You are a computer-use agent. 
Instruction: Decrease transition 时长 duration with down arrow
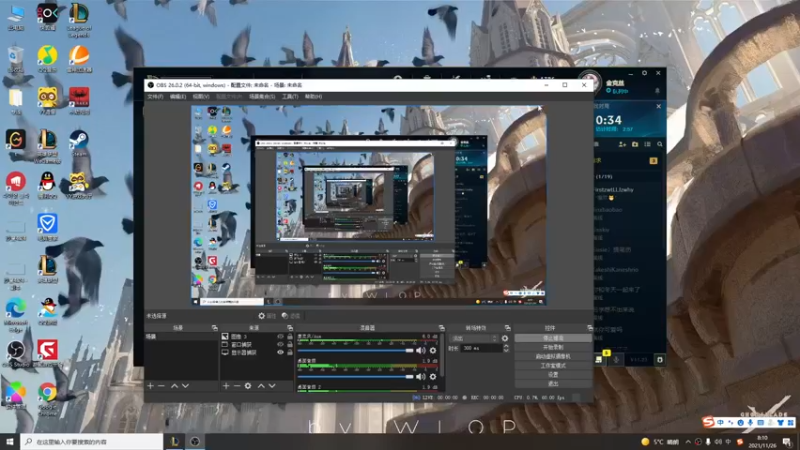506,351
